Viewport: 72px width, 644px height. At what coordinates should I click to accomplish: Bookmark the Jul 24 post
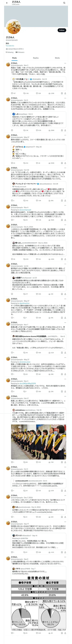click(62, 294)
